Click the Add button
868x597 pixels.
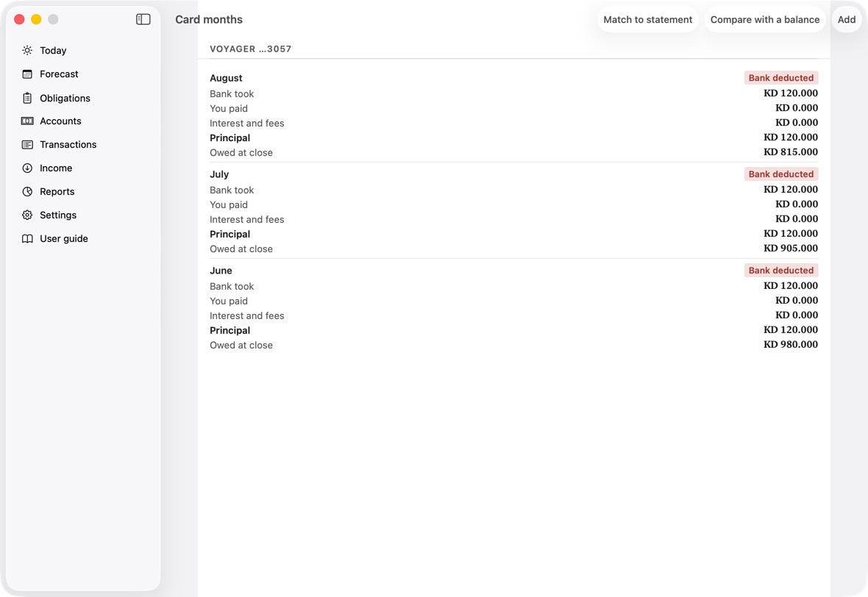(847, 19)
